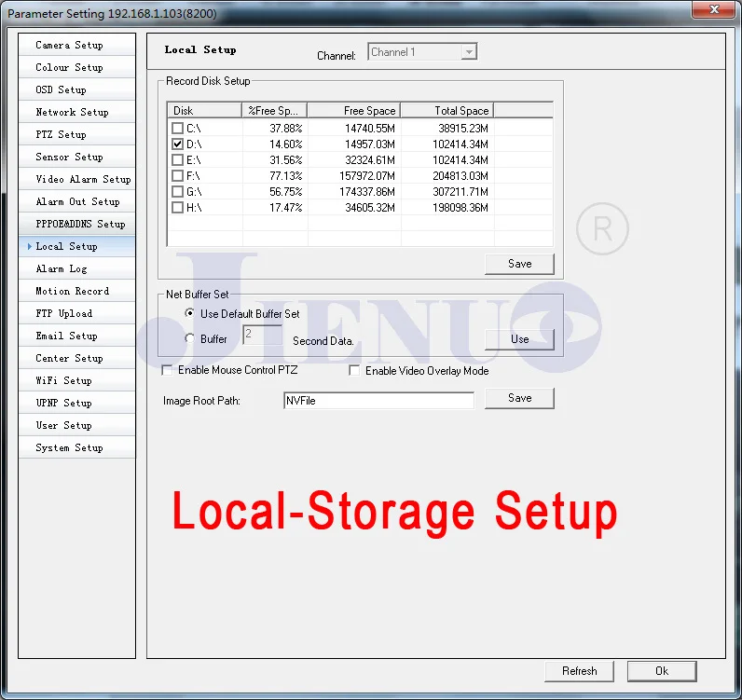Select WiFi Setup
This screenshot has width=742, height=700.
click(x=76, y=380)
